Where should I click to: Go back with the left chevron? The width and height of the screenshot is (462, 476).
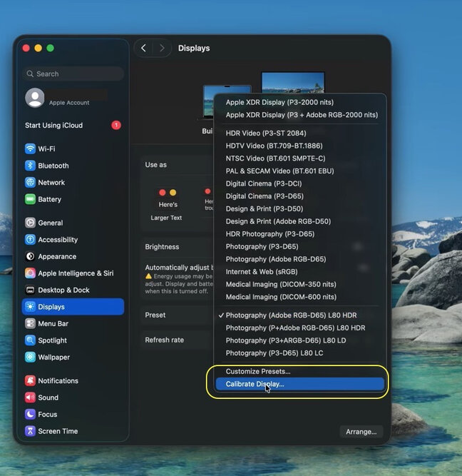[143, 48]
